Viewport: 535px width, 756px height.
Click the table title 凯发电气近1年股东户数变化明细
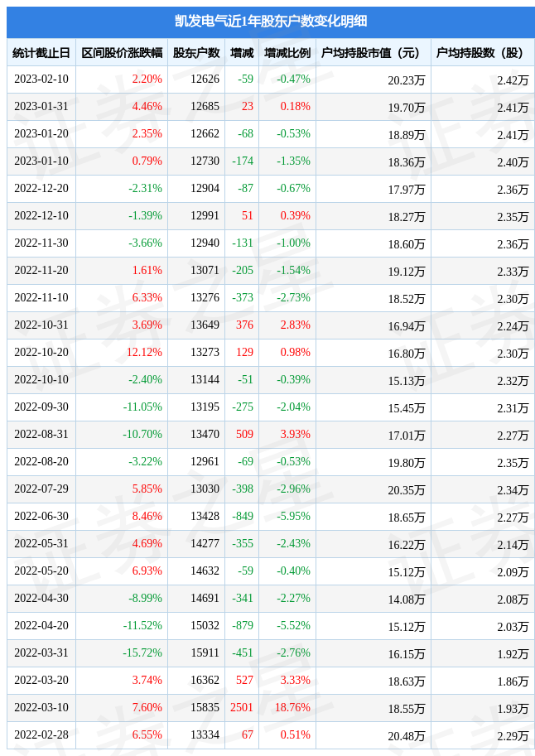click(x=271, y=22)
